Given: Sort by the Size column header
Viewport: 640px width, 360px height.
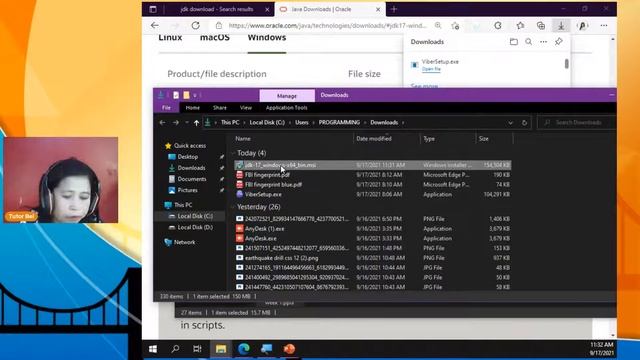Looking at the screenshot, I should [484, 139].
